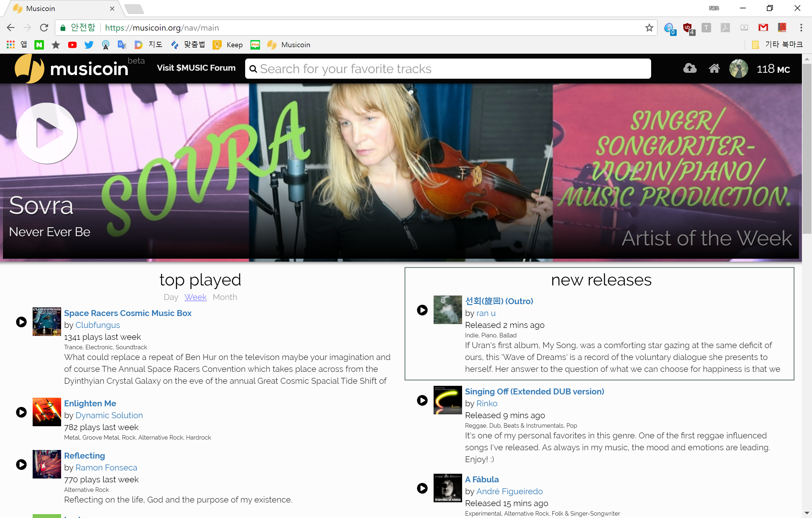Click the page vertical scrollbar
The image size is (812, 518).
[x=807, y=149]
